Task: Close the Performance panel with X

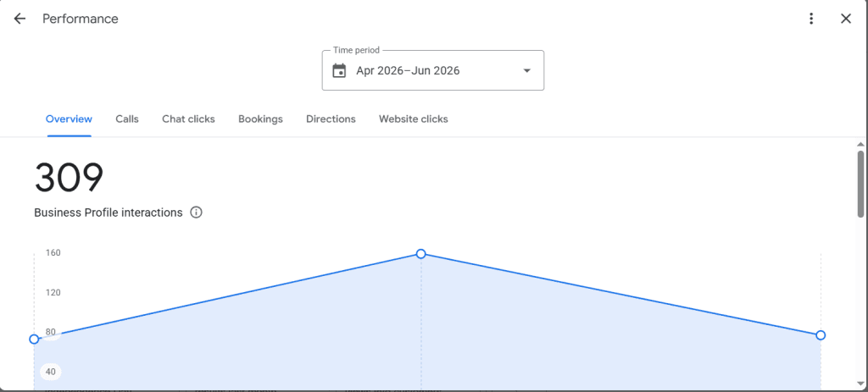Action: pos(846,19)
